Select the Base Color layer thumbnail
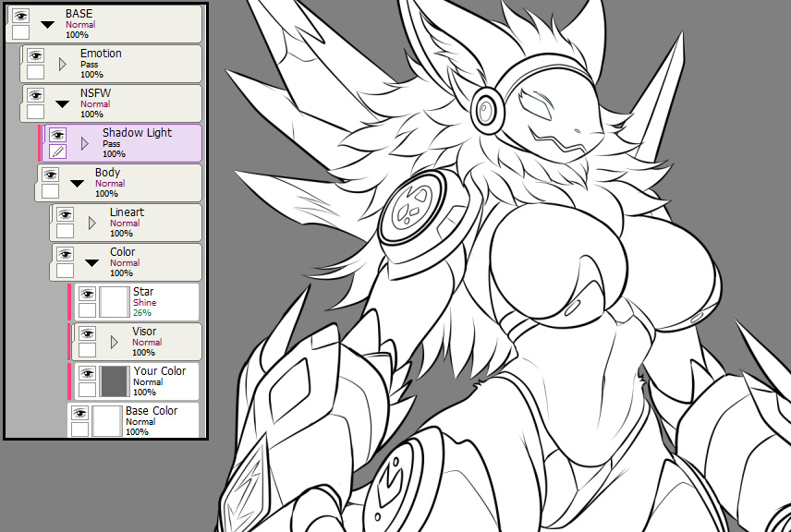Image resolution: width=791 pixels, height=532 pixels. (x=107, y=421)
